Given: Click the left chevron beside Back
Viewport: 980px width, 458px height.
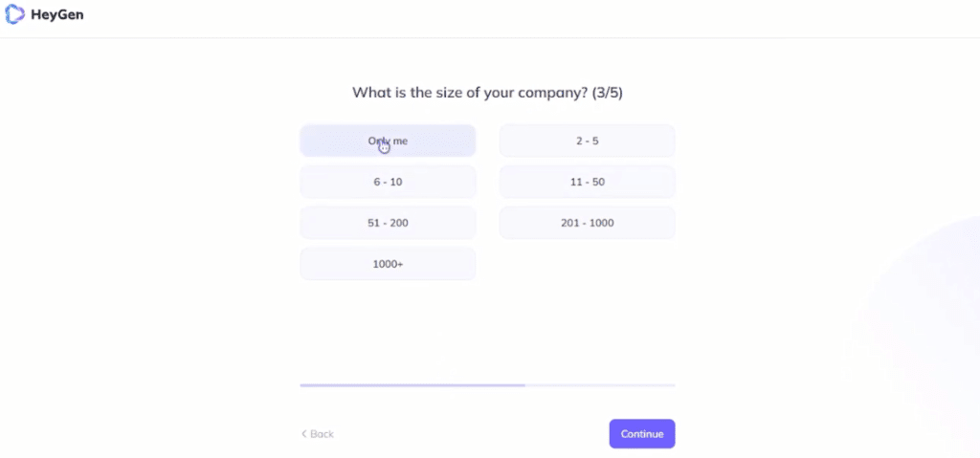Looking at the screenshot, I should click(x=304, y=434).
